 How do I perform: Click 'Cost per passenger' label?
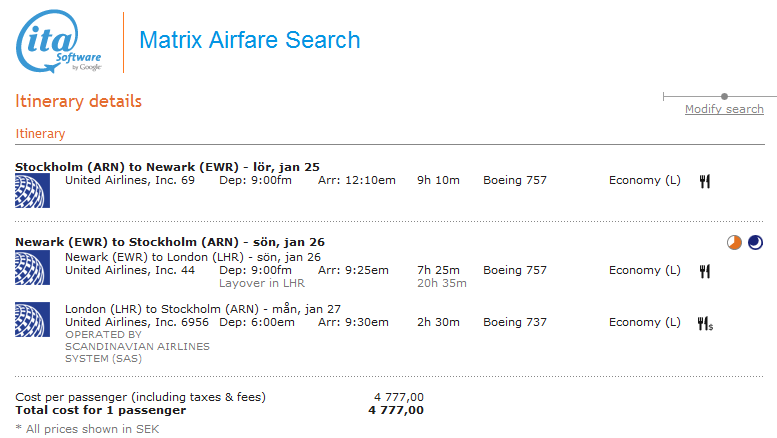click(140, 397)
